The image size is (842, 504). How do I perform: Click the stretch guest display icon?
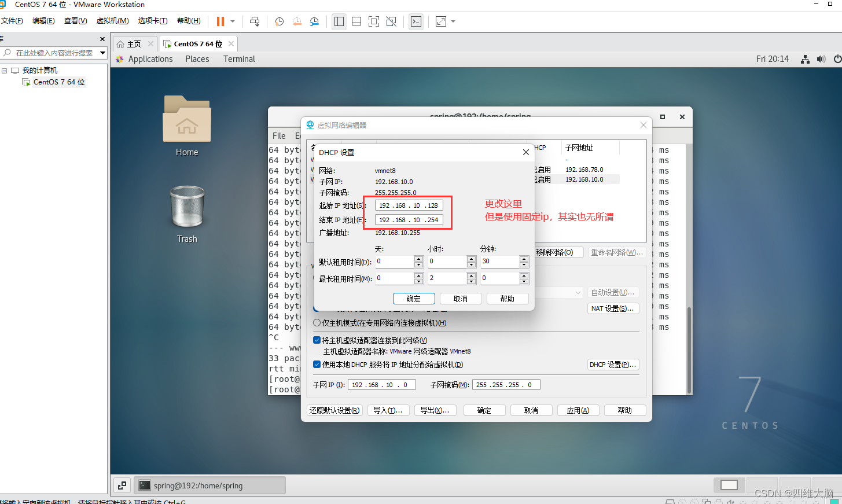[x=441, y=21]
